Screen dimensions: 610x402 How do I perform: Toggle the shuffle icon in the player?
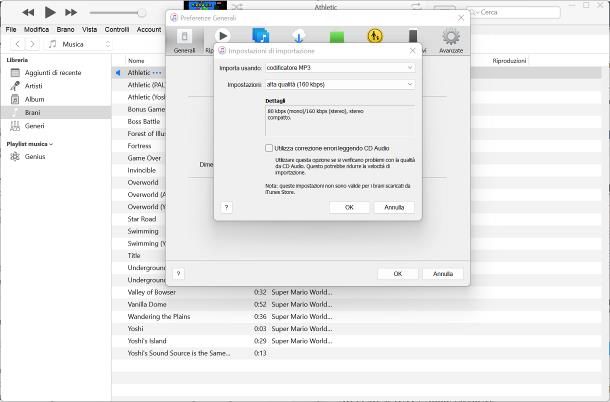coord(237,7)
